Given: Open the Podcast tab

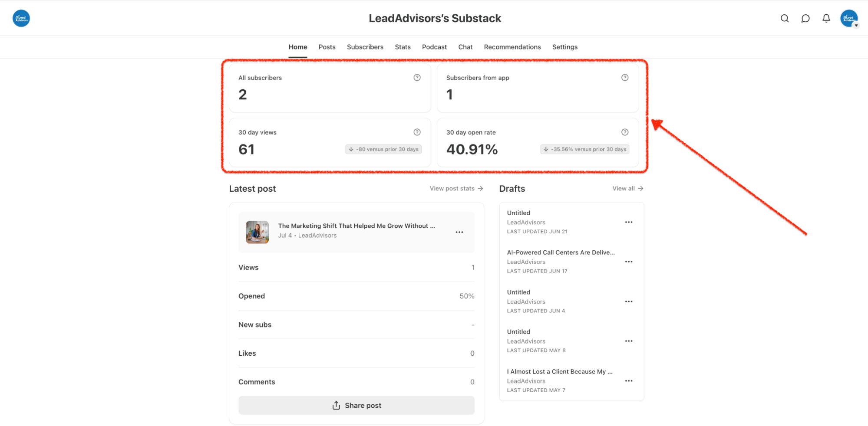Looking at the screenshot, I should (x=434, y=47).
